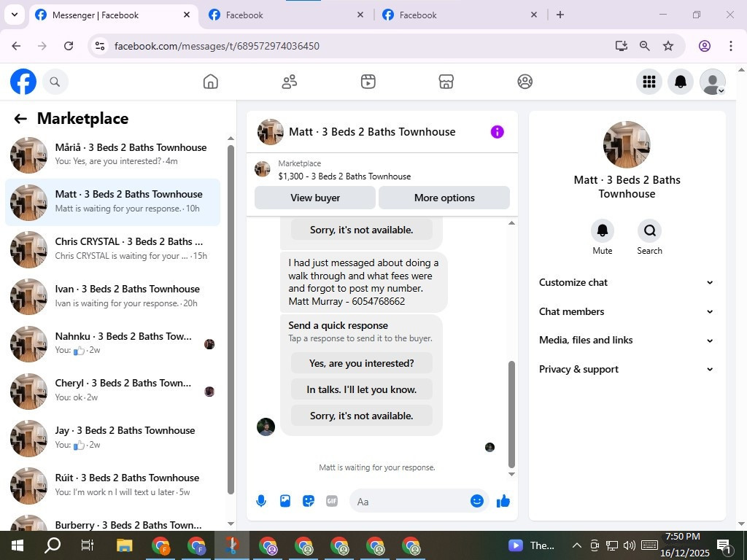
Task: Open conversation information purple icon
Action: (x=497, y=132)
